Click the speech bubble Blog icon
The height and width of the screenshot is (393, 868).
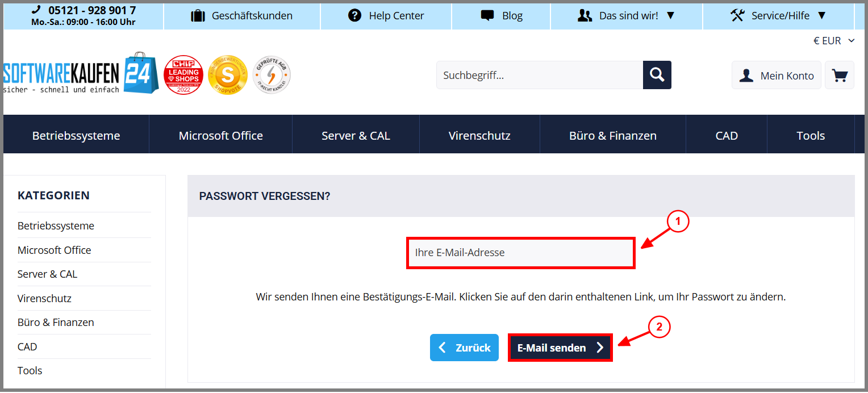(x=487, y=16)
